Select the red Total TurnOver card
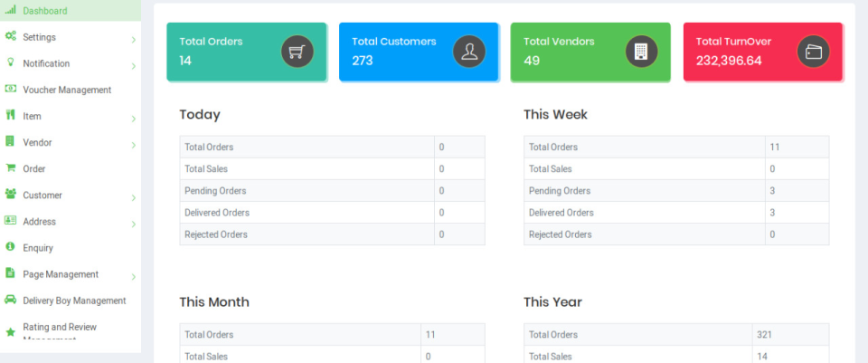This screenshot has height=363, width=868. 763,52
